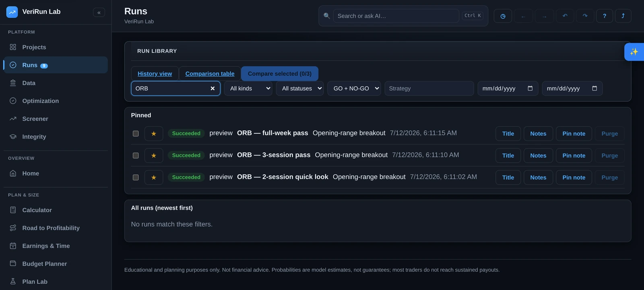The image size is (644, 290).
Task: Go to Optimization in the sidebar
Action: pyautogui.click(x=56, y=101)
